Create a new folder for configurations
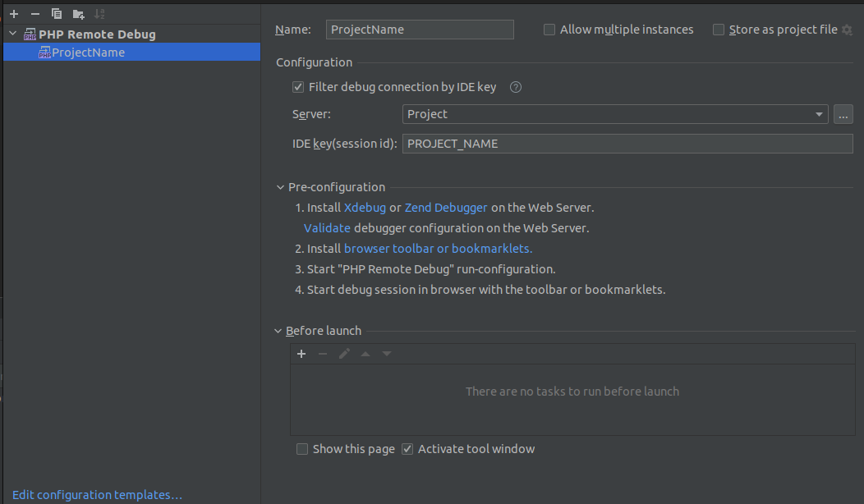The width and height of the screenshot is (864, 504). (77, 13)
